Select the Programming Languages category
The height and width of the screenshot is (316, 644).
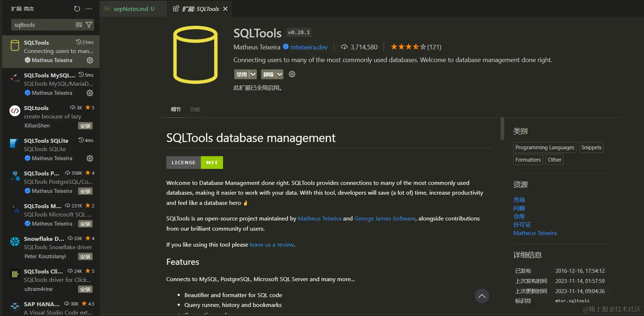(545, 147)
